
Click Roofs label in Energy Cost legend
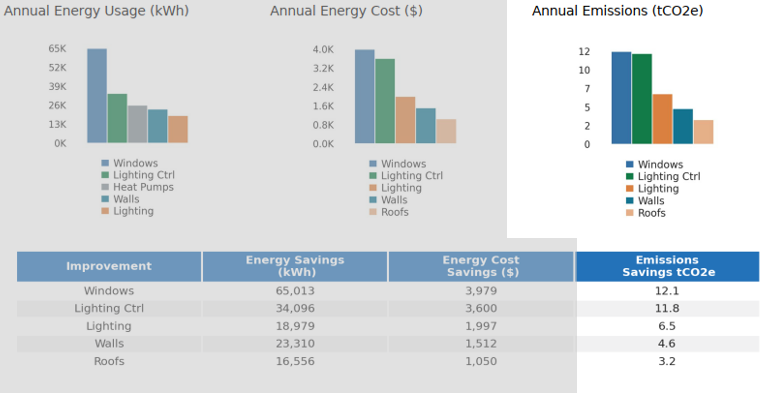coord(395,212)
